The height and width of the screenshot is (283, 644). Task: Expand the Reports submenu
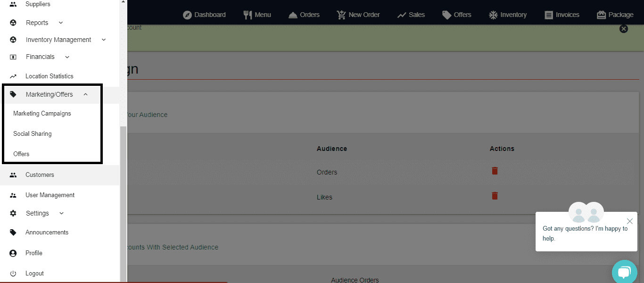[x=60, y=23]
